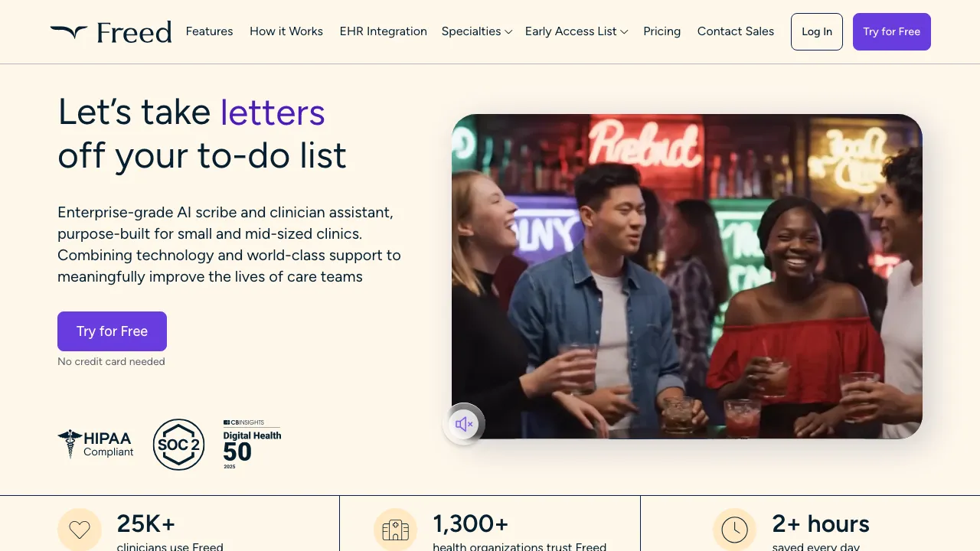Image resolution: width=980 pixels, height=551 pixels.
Task: Click the hospital icon beside 1,300+
Action: coord(396,530)
